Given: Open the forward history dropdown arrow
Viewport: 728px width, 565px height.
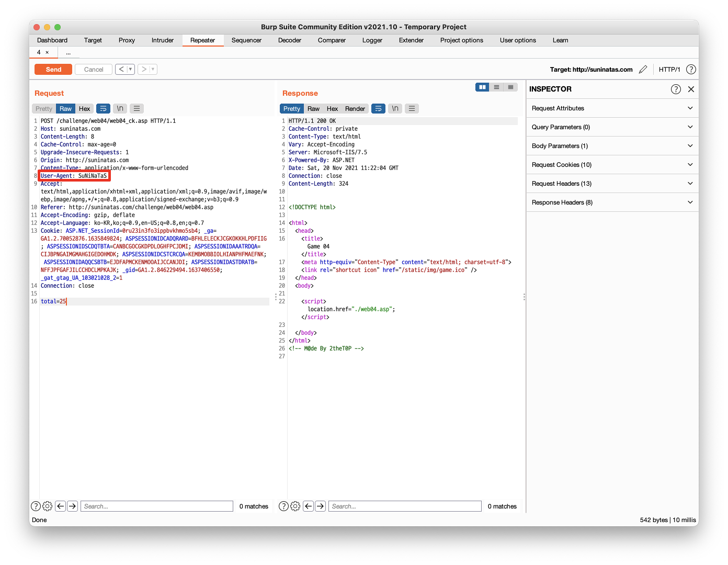Looking at the screenshot, I should point(153,69).
